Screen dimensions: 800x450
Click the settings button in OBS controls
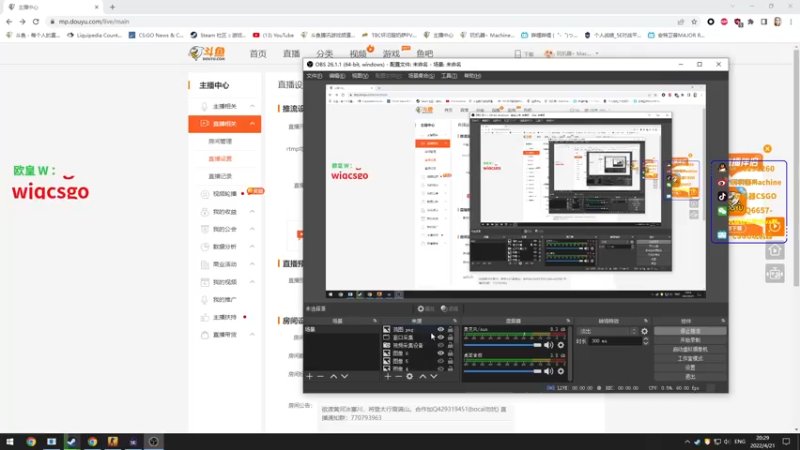point(690,367)
